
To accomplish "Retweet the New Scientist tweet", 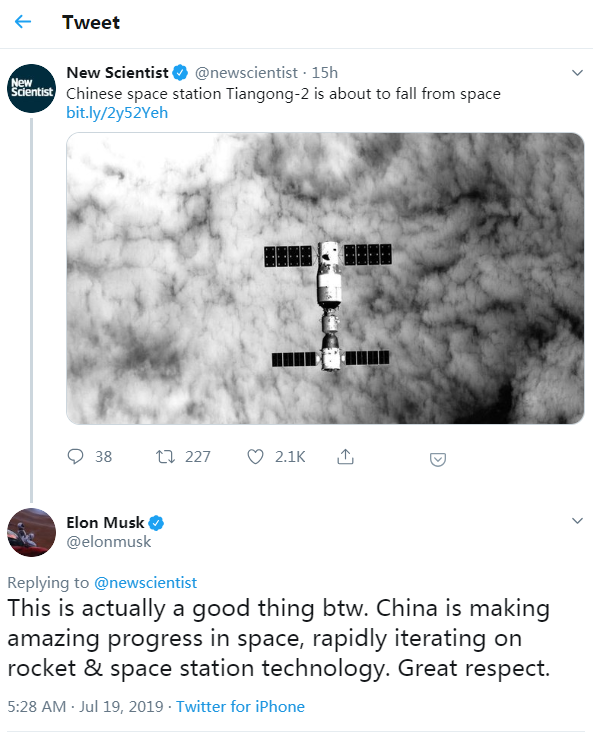I will (165, 456).
